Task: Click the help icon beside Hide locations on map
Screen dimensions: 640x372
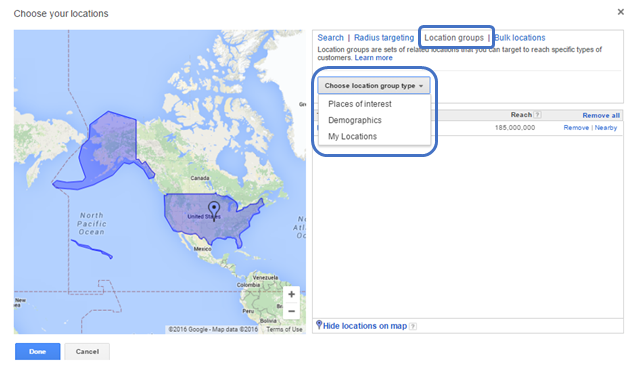Action: tap(413, 326)
